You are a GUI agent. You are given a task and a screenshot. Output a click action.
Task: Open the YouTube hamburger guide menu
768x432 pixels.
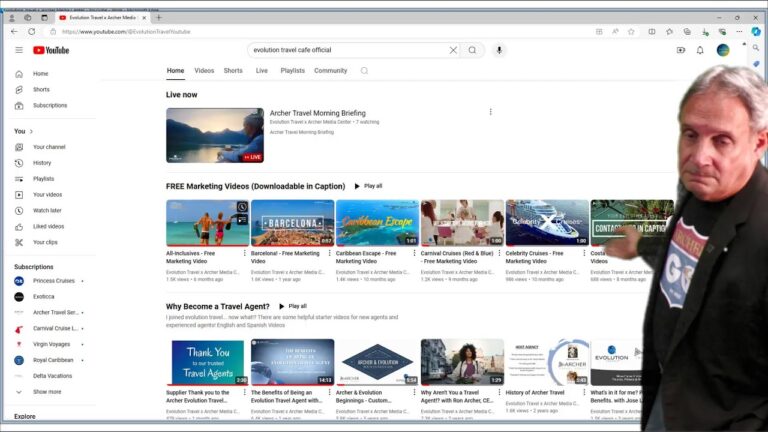(19, 50)
